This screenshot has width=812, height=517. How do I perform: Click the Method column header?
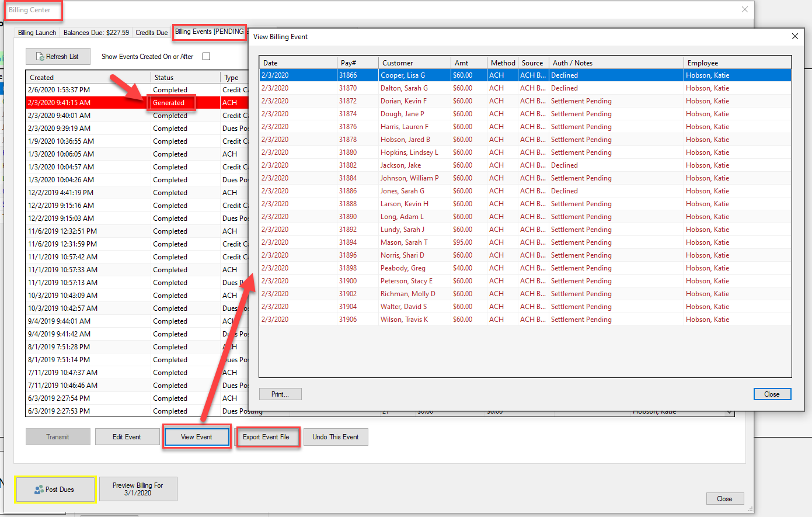[x=503, y=63]
